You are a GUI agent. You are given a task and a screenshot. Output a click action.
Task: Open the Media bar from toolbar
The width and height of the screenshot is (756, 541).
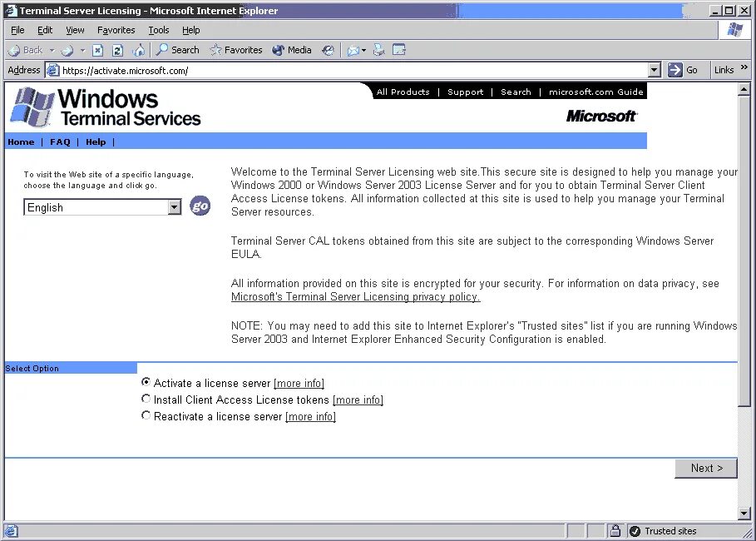(292, 50)
